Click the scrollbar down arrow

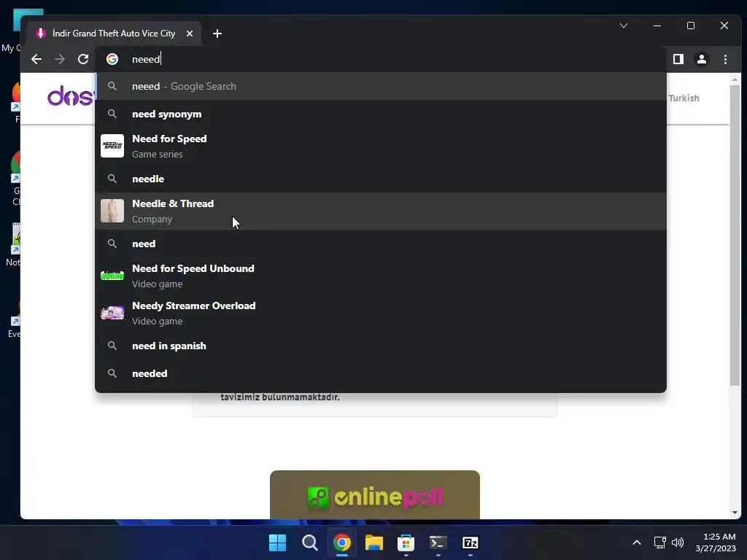coord(735,513)
